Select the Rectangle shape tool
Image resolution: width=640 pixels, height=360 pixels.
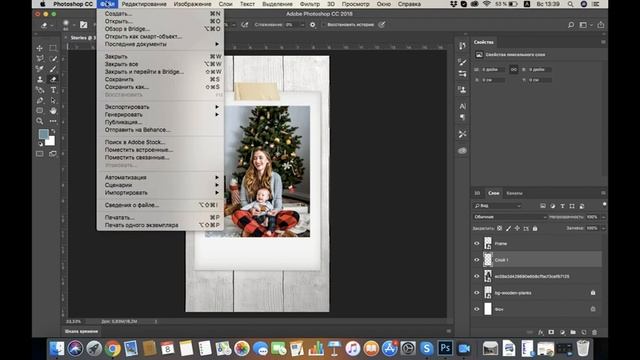[x=40, y=111]
